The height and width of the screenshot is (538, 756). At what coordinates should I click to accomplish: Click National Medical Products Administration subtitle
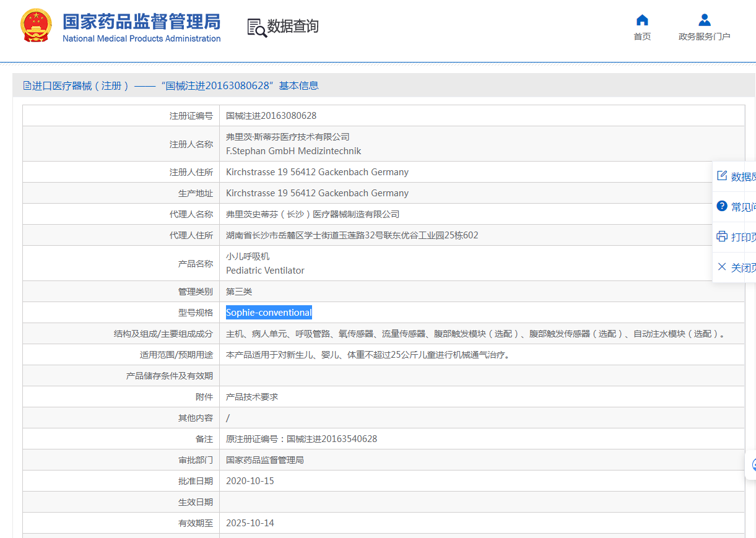142,38
